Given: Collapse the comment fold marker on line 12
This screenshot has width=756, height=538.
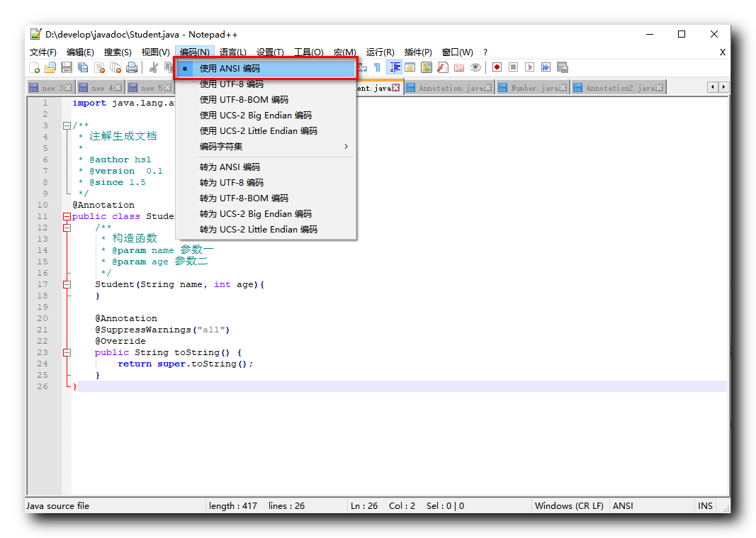Looking at the screenshot, I should pyautogui.click(x=67, y=228).
